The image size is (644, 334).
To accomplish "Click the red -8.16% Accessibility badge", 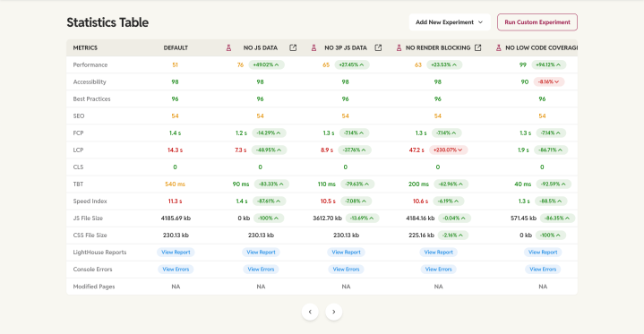I will [549, 81].
